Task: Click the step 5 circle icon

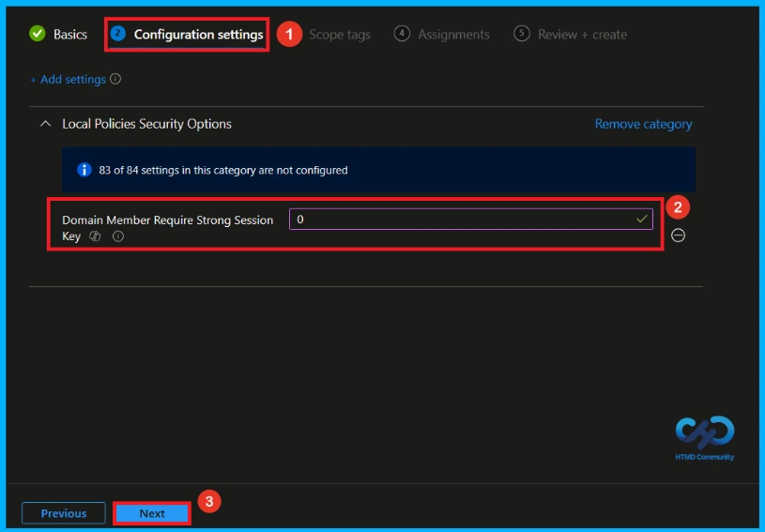Action: coord(522,34)
